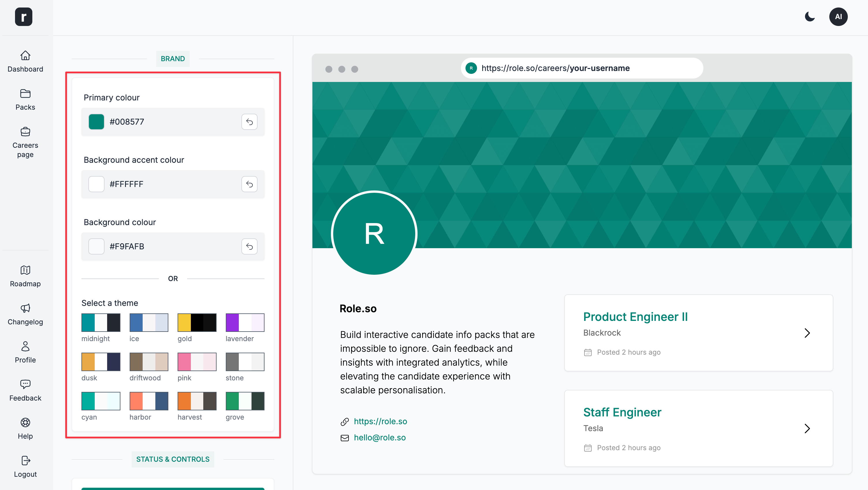Image resolution: width=868 pixels, height=490 pixels.
Task: Open the Dashboard from the sidebar
Action: [25, 61]
